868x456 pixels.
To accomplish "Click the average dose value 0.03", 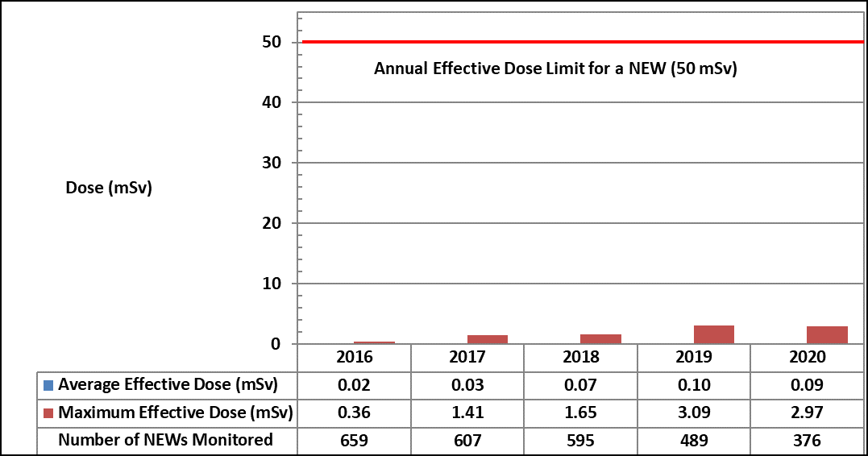I will pyautogui.click(x=467, y=384).
